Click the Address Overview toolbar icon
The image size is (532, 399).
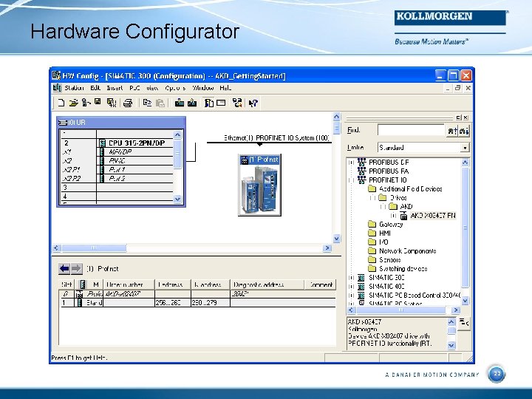[221, 103]
